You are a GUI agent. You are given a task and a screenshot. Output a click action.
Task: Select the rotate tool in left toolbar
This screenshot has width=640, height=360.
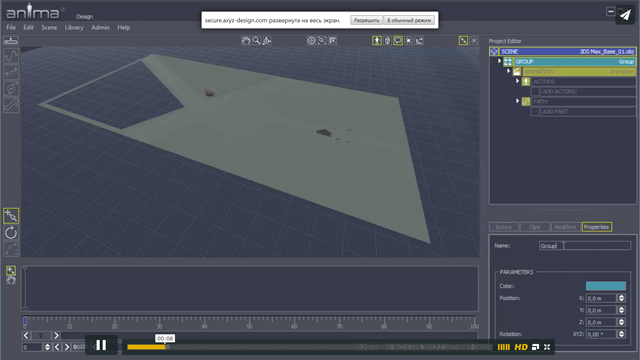pos(11,233)
